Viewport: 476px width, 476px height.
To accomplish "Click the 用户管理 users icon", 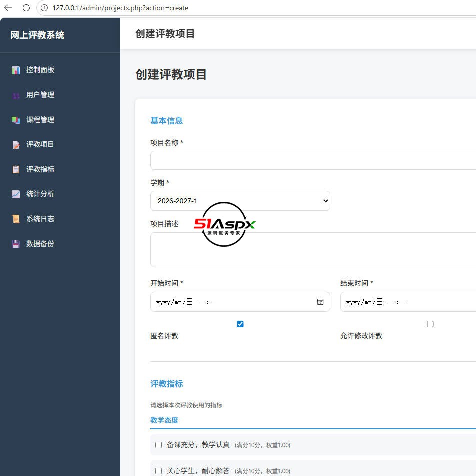I will [x=16, y=95].
